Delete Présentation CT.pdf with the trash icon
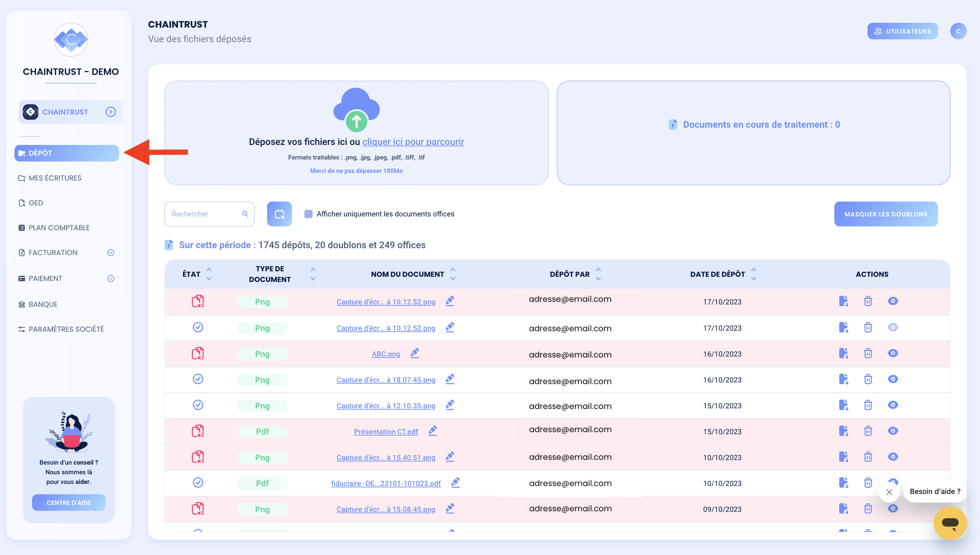Viewport: 980px width, 555px height. (x=868, y=431)
